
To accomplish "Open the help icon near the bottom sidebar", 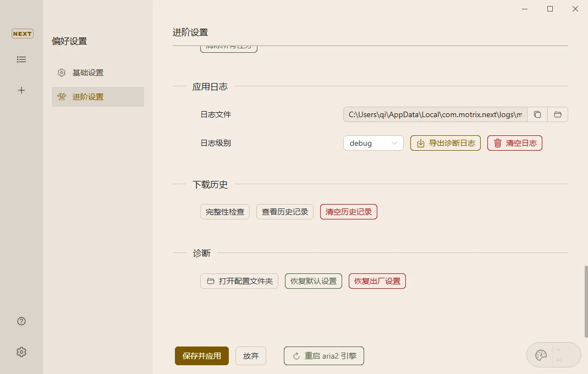I will click(21, 321).
